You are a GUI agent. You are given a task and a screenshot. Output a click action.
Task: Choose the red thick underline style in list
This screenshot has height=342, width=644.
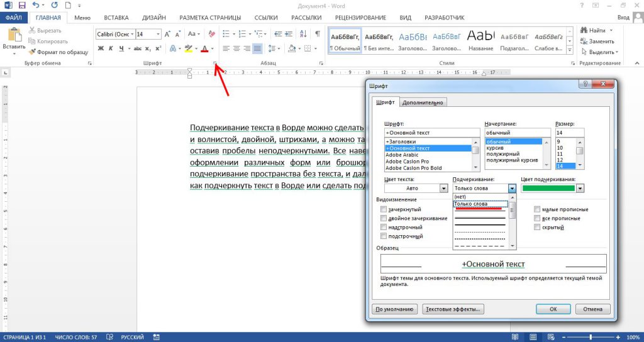[479, 209]
